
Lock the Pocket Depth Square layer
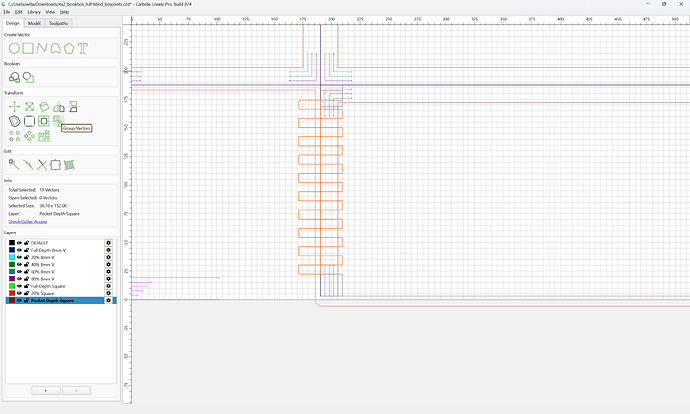point(26,300)
